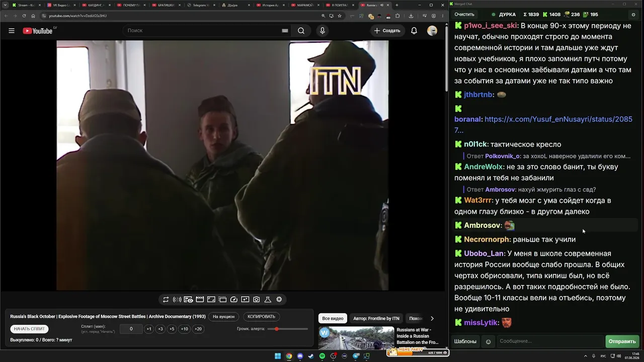Click the browser address bar URL
Image resolution: width=644 pixels, height=362 pixels.
click(x=77, y=16)
